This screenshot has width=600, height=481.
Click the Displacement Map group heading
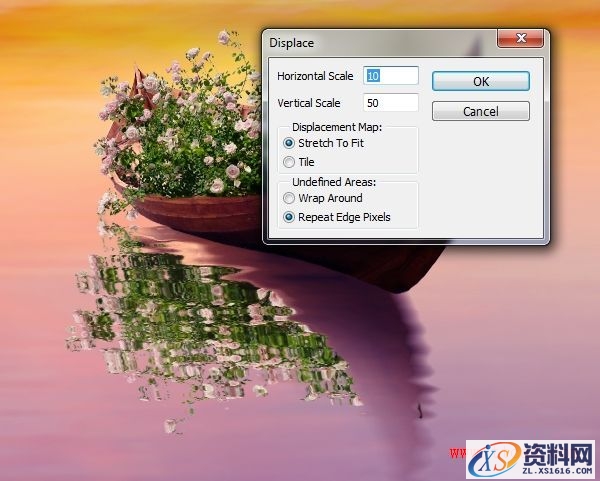click(337, 127)
